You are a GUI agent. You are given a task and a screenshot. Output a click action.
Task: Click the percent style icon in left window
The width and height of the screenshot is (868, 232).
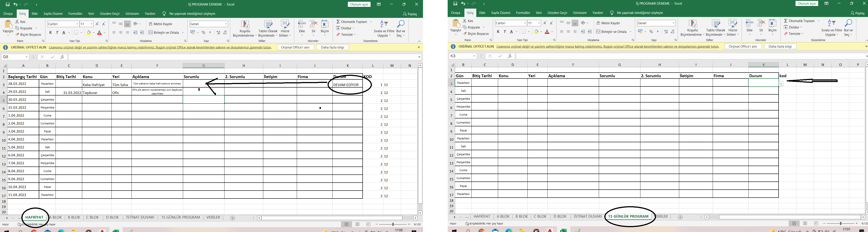point(204,32)
